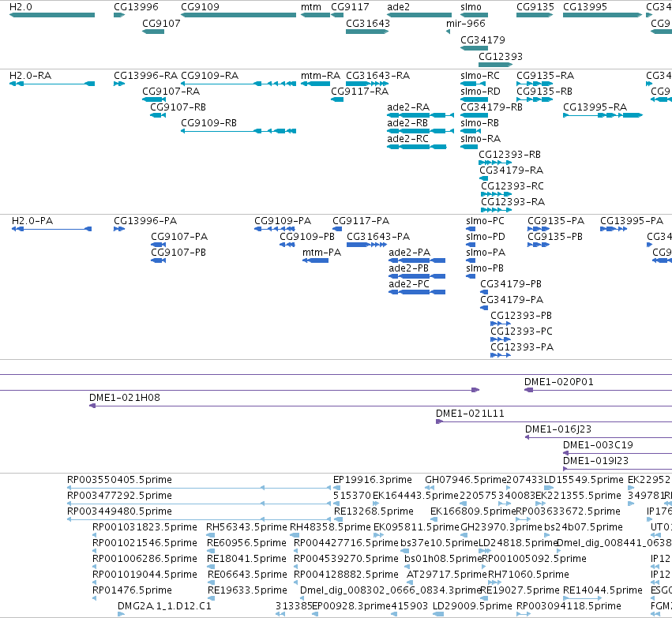Screen dimensions: 672x618
Task: Click protein CG13995-PA
Action: coord(614,229)
